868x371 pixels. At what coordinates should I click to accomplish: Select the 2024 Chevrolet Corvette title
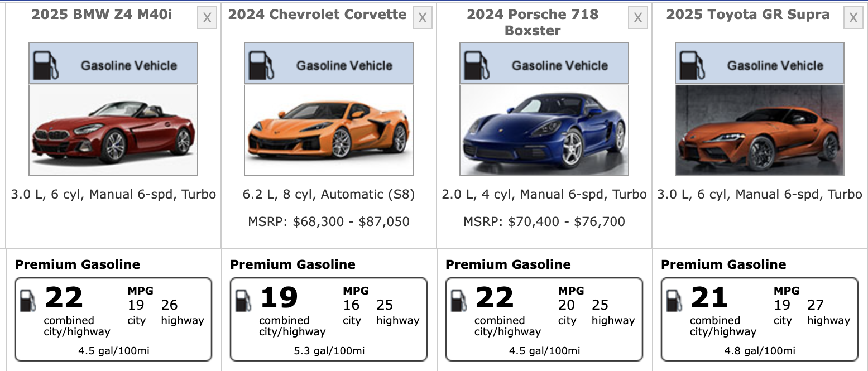[x=317, y=15]
